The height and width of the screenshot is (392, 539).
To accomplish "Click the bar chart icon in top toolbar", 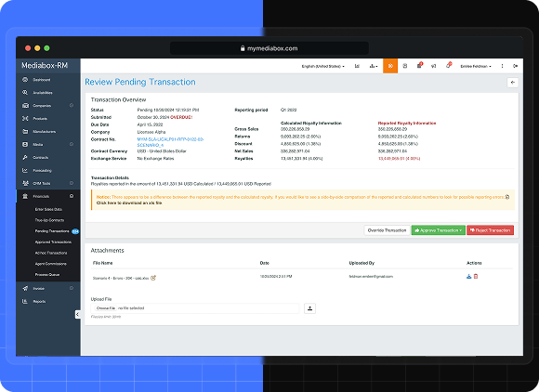I will [357, 66].
